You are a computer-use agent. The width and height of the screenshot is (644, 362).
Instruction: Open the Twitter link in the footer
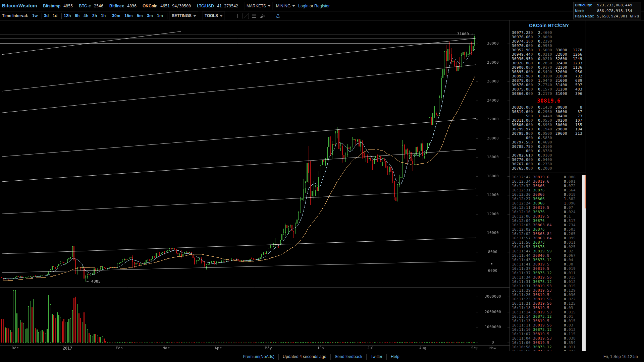click(376, 356)
